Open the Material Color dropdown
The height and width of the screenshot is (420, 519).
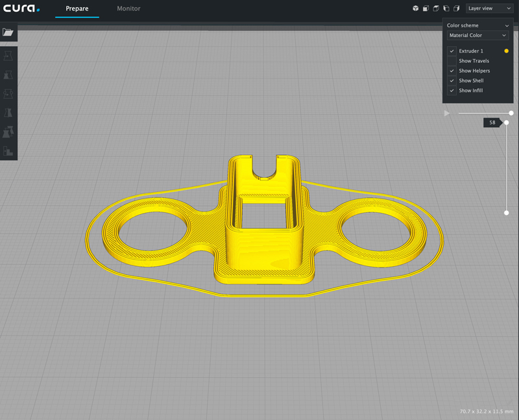[477, 36]
